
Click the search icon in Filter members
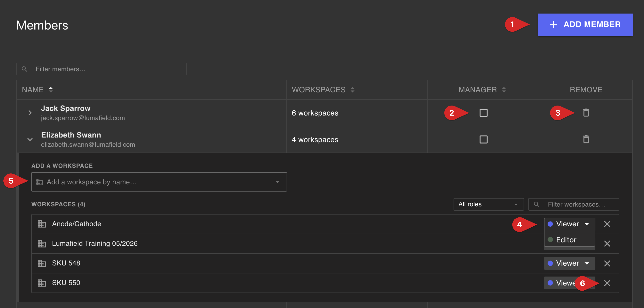point(24,69)
